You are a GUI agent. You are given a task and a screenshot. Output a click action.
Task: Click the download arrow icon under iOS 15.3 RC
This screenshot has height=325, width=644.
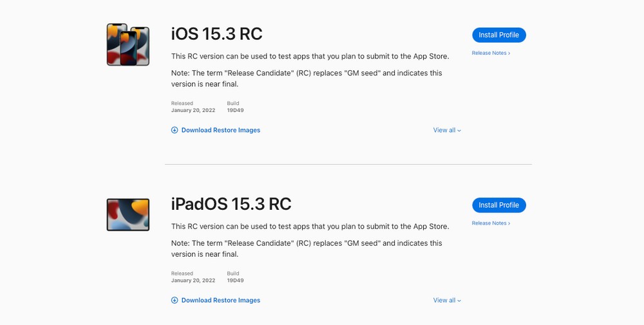click(175, 130)
